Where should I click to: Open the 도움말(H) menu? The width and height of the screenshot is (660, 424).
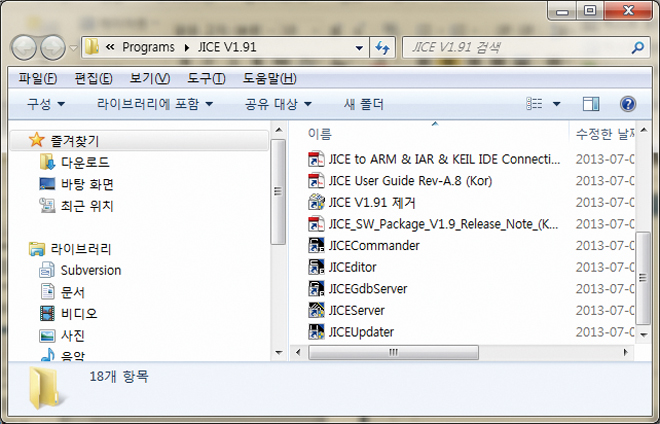point(270,78)
